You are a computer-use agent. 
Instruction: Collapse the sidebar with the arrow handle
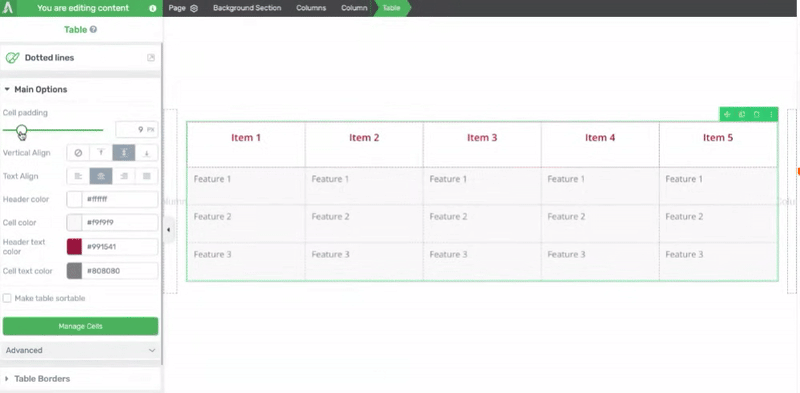point(168,230)
